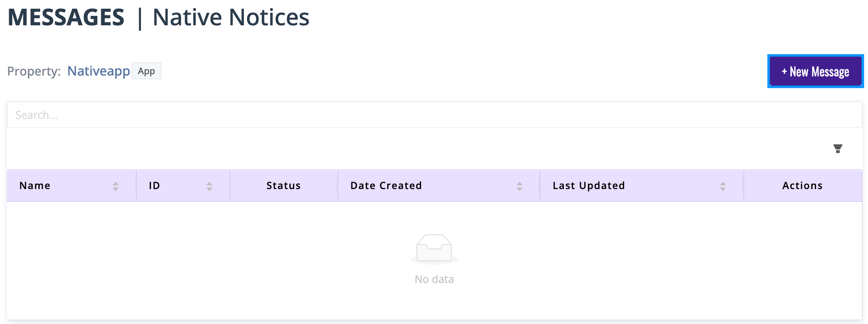The width and height of the screenshot is (868, 324).
Task: Click the ascending arrow on the Name sorter
Action: point(116,183)
